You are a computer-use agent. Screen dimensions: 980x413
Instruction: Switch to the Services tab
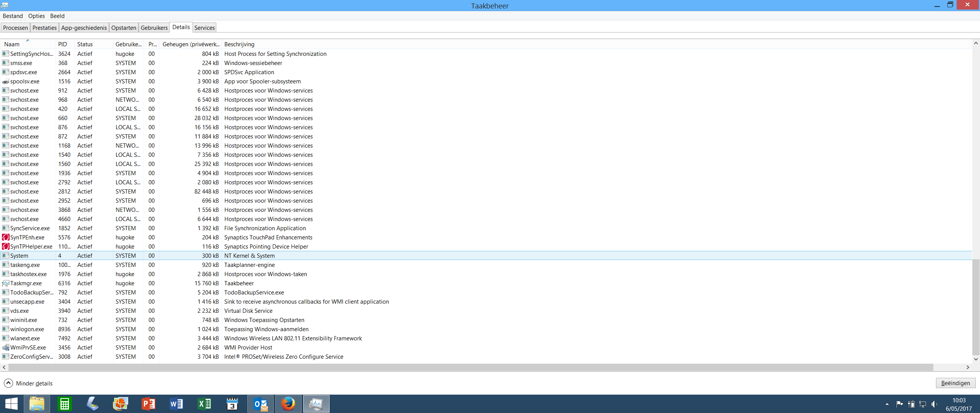point(204,28)
